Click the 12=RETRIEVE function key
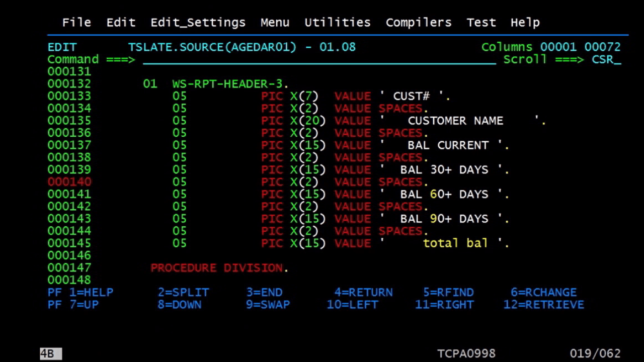The height and width of the screenshot is (362, 644). pos(543,305)
